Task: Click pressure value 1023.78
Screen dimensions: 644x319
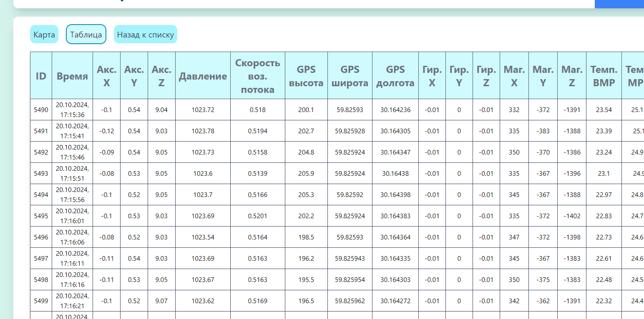Action: click(x=203, y=131)
